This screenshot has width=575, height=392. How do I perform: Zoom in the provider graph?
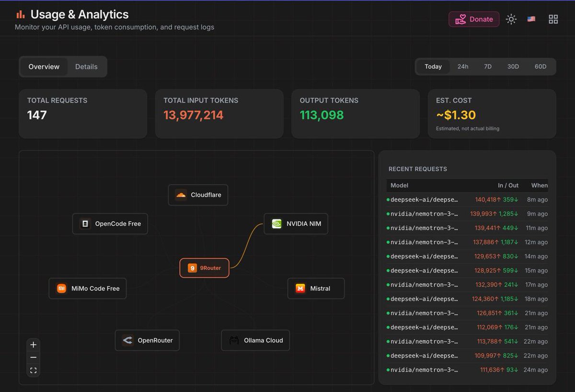(x=33, y=345)
